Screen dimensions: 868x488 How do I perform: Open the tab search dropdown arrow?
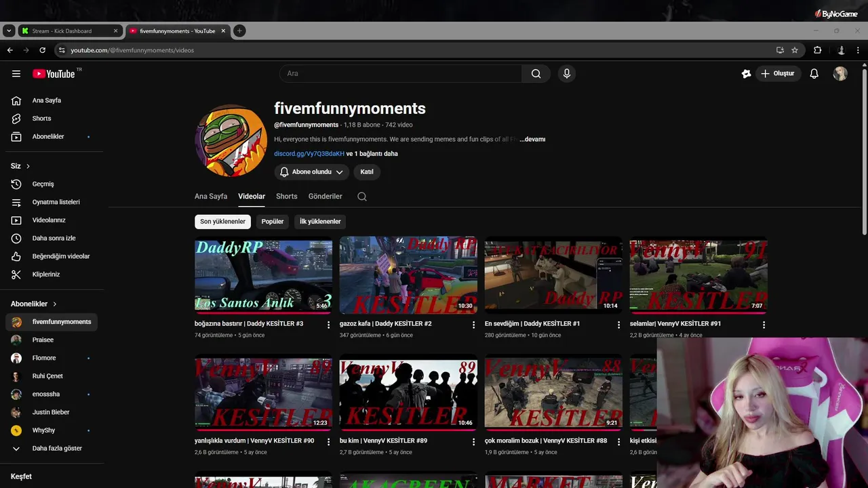pyautogui.click(x=8, y=30)
